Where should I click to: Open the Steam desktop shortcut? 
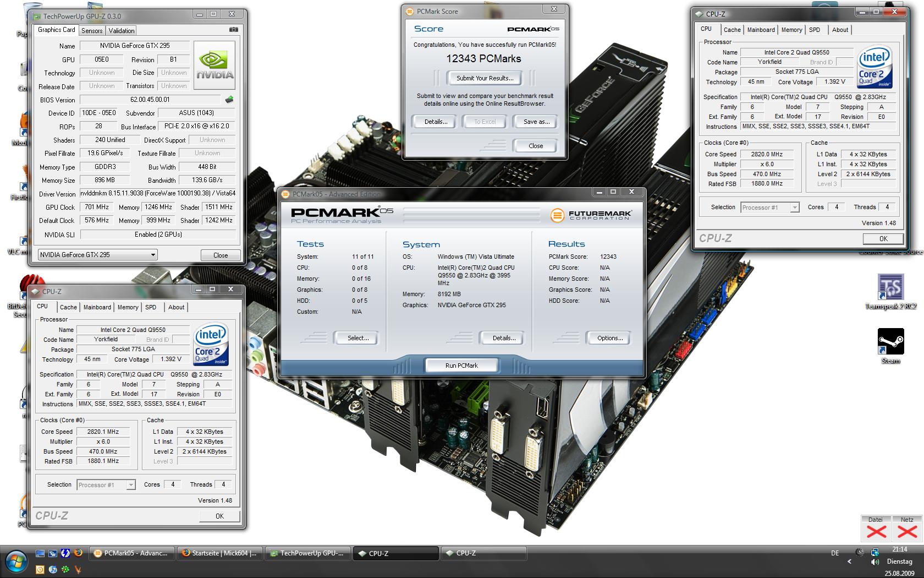click(x=890, y=346)
